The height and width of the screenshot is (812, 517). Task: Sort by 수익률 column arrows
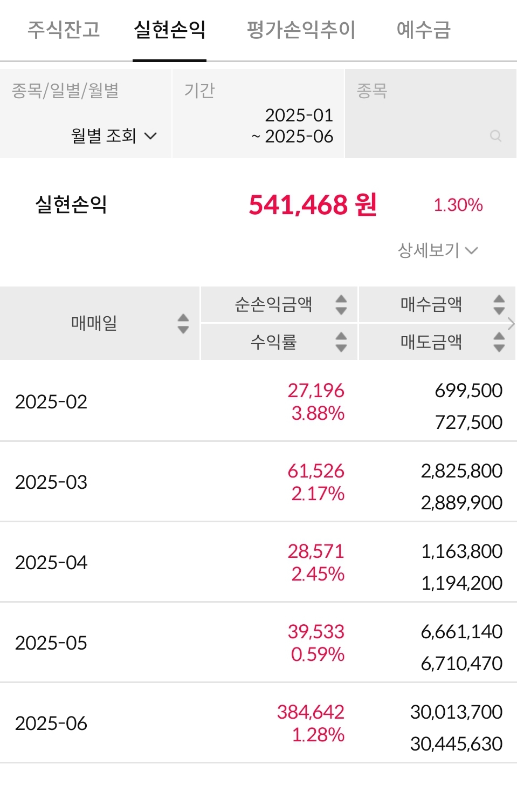341,342
